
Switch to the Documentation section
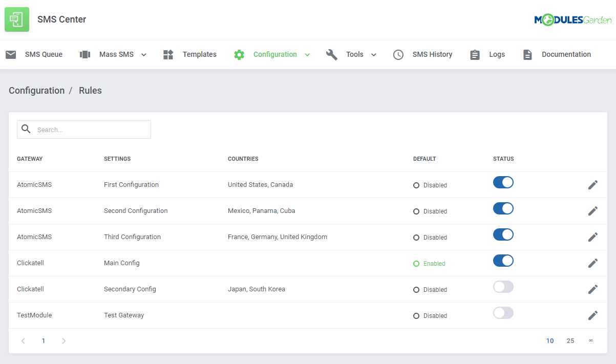click(x=566, y=54)
